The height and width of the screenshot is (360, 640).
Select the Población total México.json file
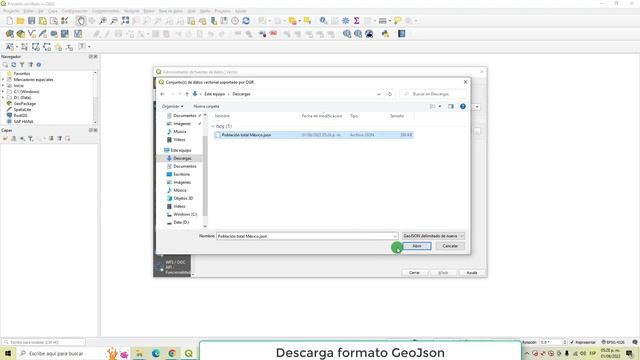313,135
